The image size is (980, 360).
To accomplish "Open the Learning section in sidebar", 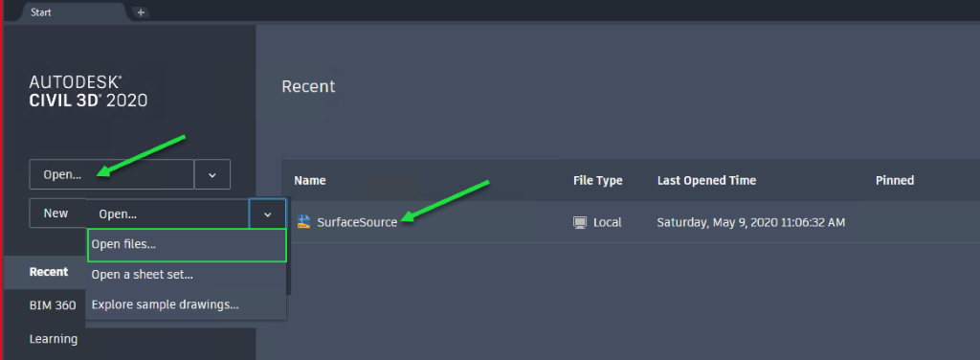I will [x=54, y=339].
